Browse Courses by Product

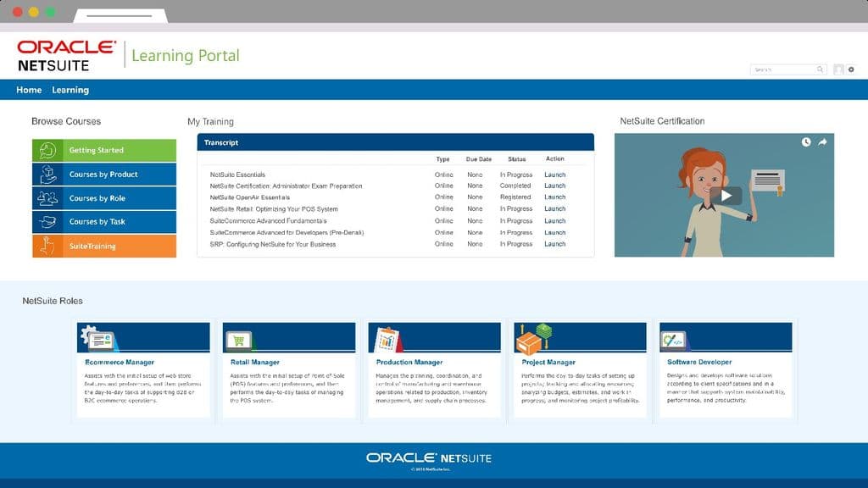(x=104, y=175)
